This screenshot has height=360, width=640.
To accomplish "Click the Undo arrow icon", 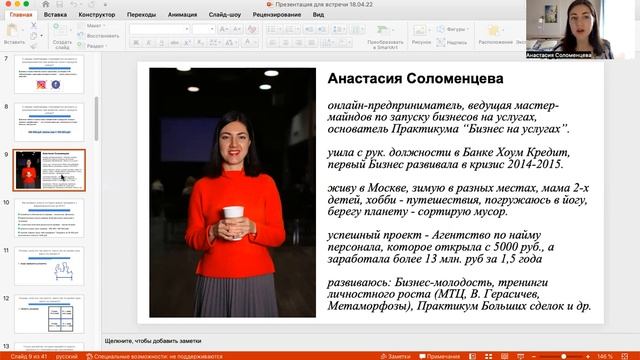I will [74, 4].
